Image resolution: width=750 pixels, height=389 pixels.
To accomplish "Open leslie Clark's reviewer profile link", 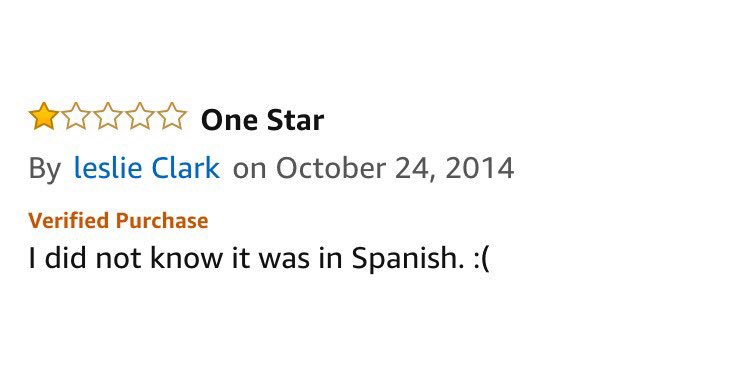I will tap(146, 168).
